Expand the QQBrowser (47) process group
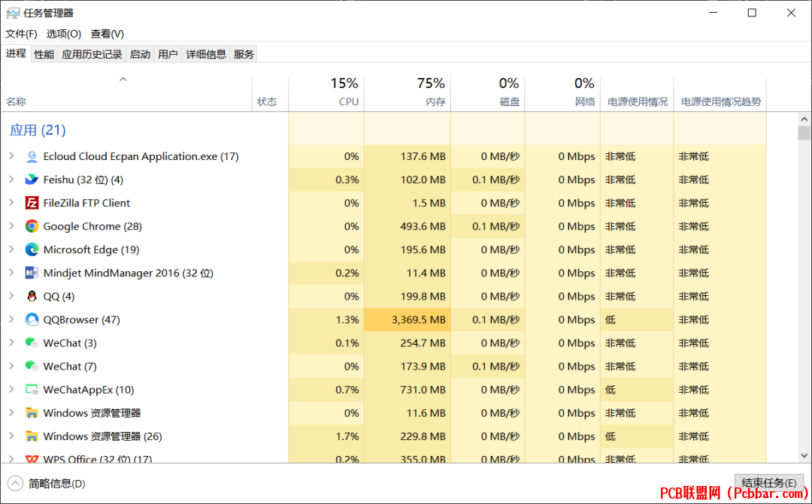 (x=11, y=318)
